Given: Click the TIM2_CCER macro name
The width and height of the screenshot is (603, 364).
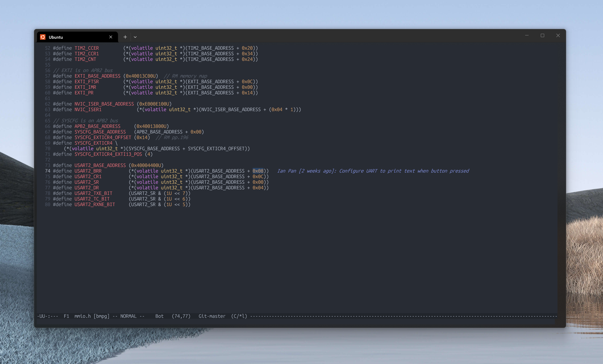Looking at the screenshot, I should (87, 48).
